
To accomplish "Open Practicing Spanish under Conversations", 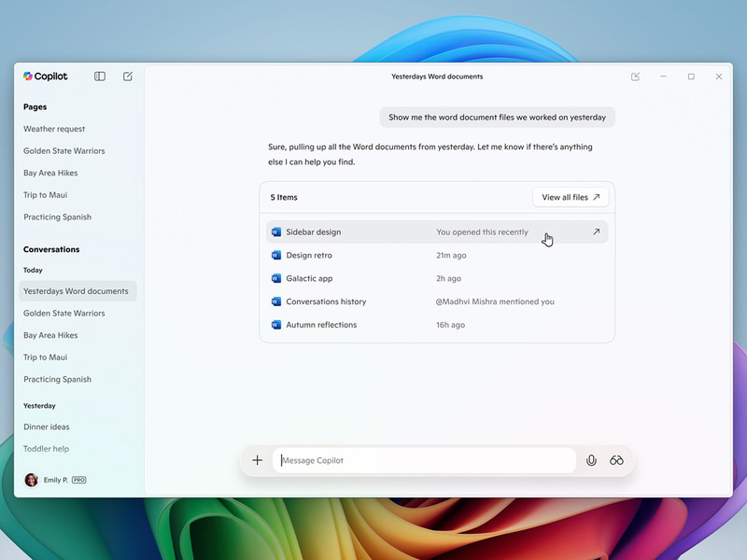I will (57, 380).
